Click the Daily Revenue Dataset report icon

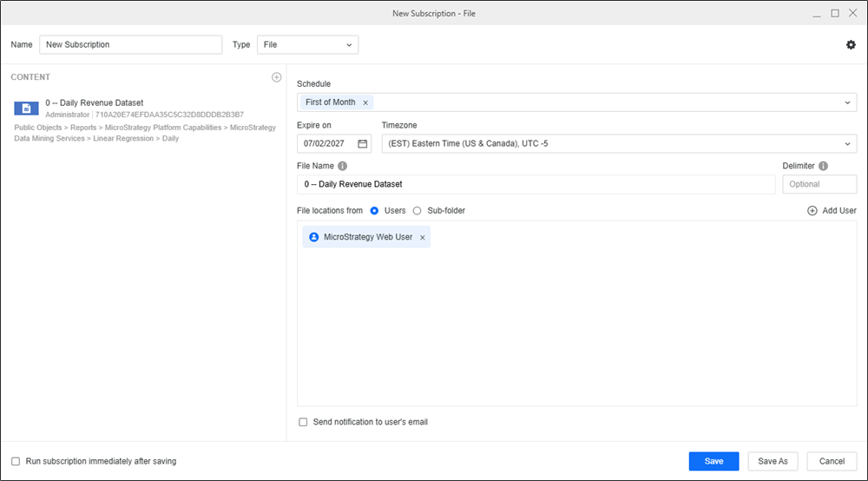click(26, 109)
